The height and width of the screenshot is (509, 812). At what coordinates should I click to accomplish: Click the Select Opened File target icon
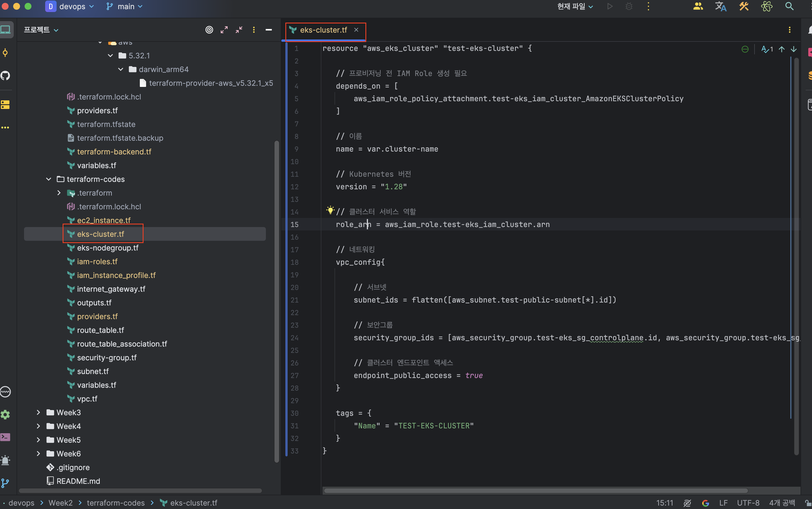tap(209, 30)
